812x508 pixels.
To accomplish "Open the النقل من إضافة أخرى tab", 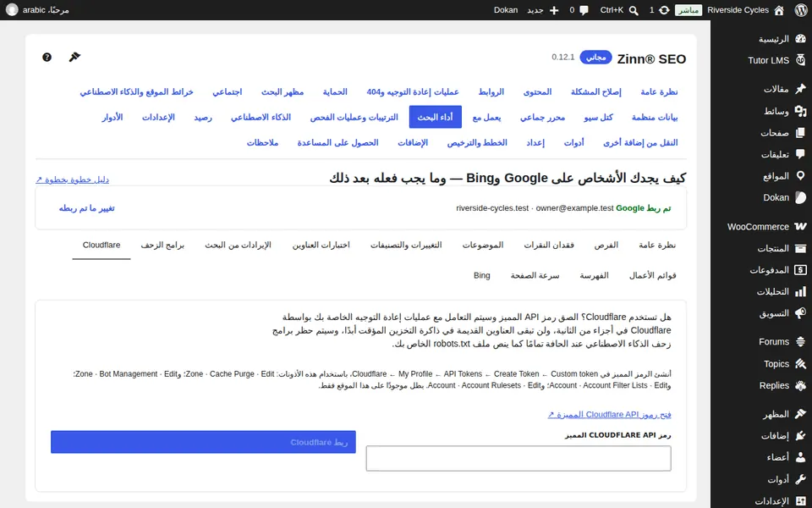I will (640, 142).
